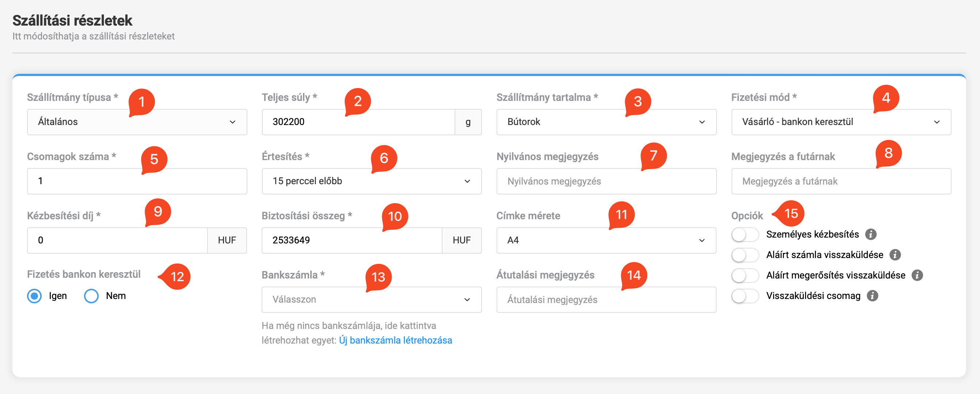Expand the Címke mérete A4 dropdown
980x394 pixels.
click(x=606, y=240)
